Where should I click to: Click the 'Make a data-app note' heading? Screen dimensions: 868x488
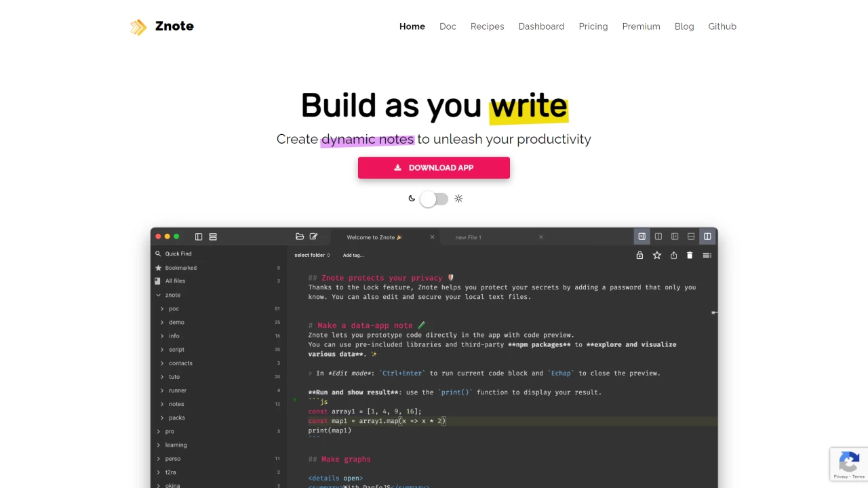365,325
